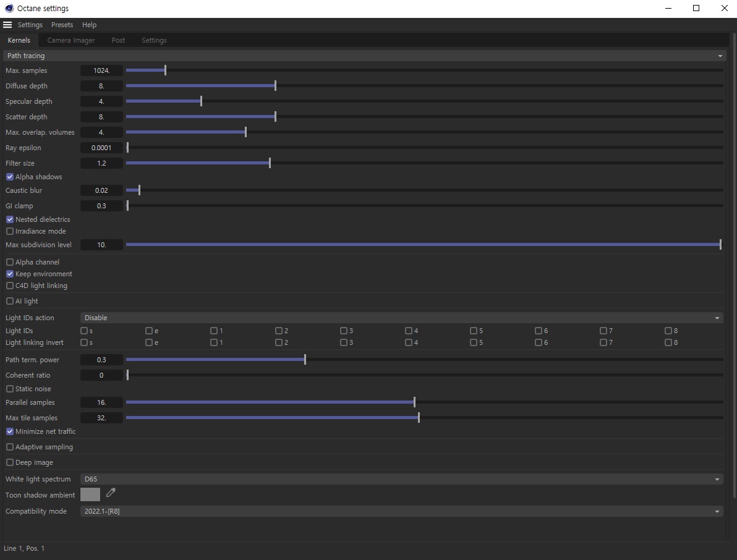Click the Max. samples value field
Viewport: 737px width, 560px height.
(x=101, y=70)
